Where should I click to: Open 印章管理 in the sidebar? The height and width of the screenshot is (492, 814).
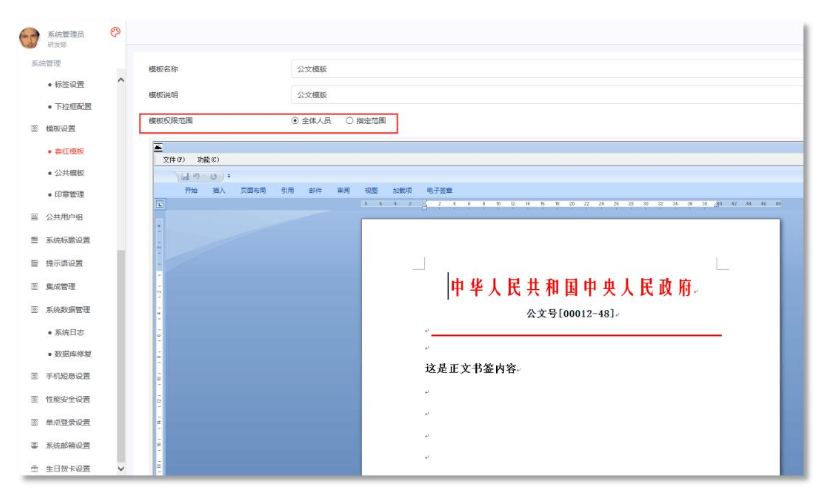(69, 194)
